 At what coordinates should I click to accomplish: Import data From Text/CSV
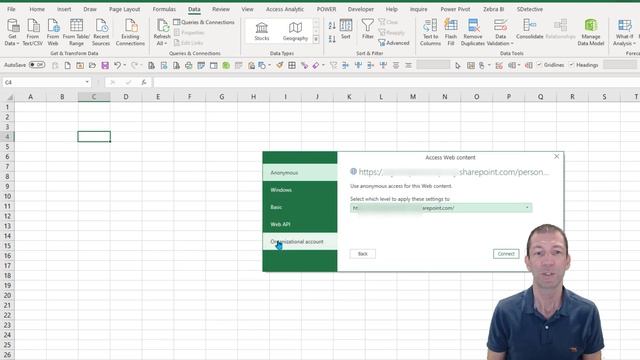[33, 32]
